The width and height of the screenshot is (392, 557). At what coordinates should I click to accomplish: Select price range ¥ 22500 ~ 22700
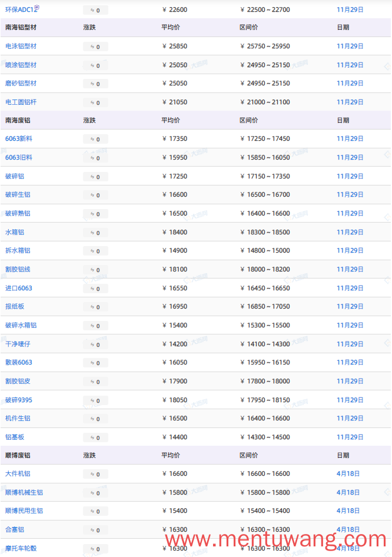[x=265, y=10]
